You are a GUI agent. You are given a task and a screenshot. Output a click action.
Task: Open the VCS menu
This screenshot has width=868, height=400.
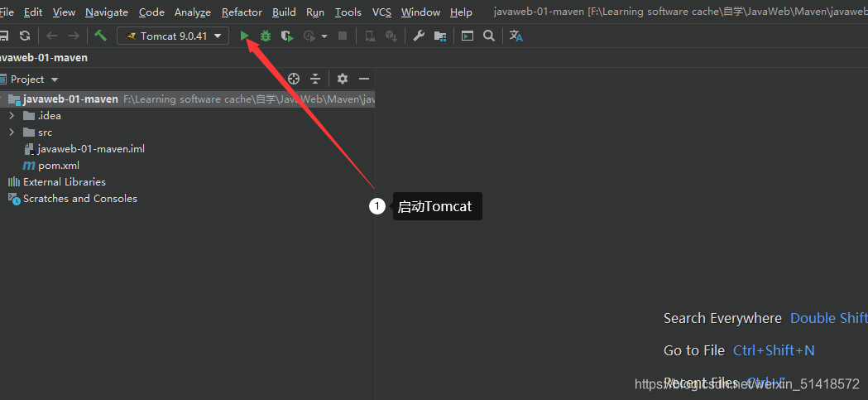point(381,12)
